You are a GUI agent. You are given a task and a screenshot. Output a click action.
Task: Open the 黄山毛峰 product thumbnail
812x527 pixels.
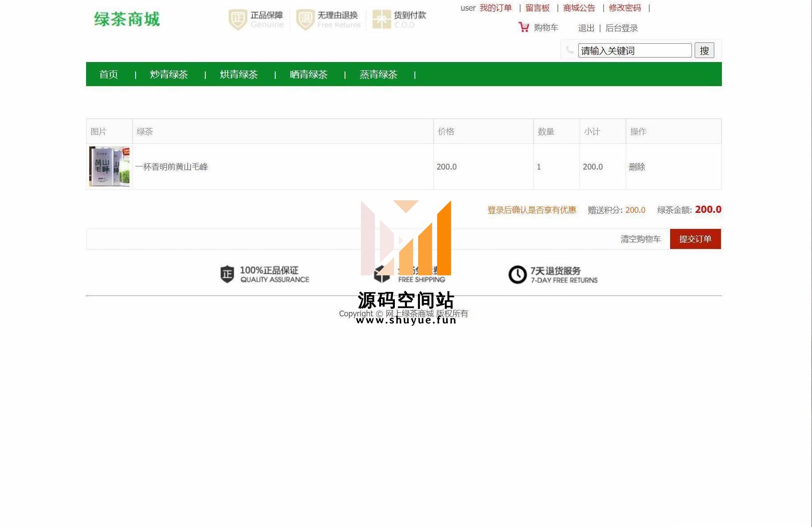point(109,166)
